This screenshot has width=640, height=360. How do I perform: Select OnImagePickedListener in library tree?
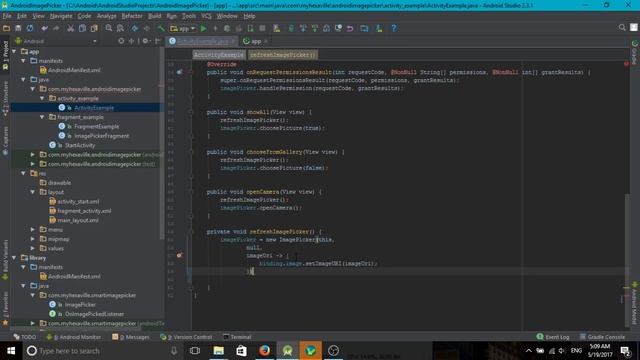(94, 314)
